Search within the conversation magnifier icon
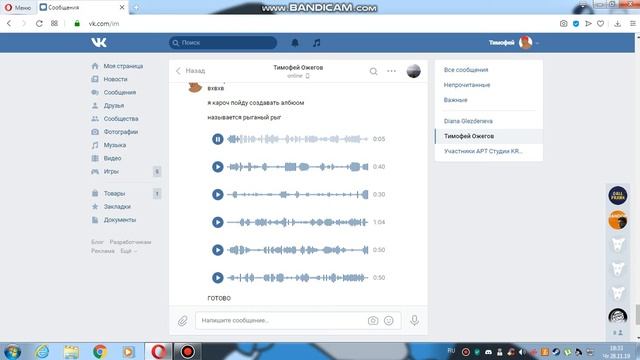Viewport: 640px width, 360px height. pos(373,71)
